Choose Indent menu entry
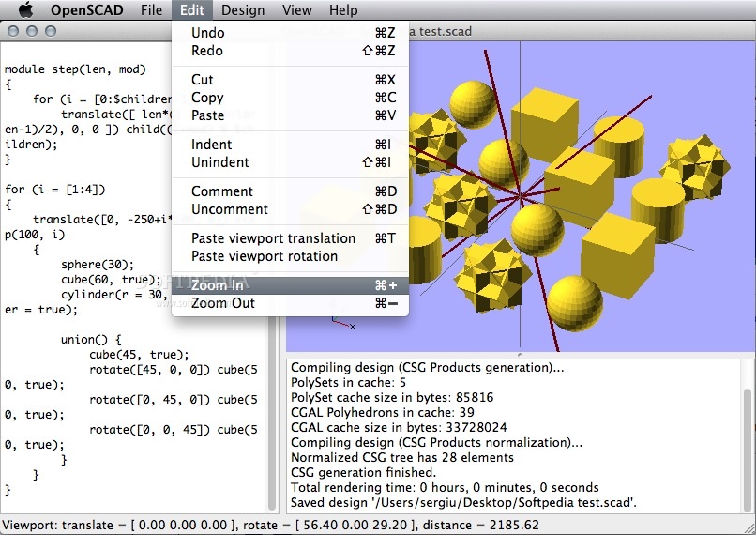Screen dimensions: 756x535 click(x=211, y=145)
